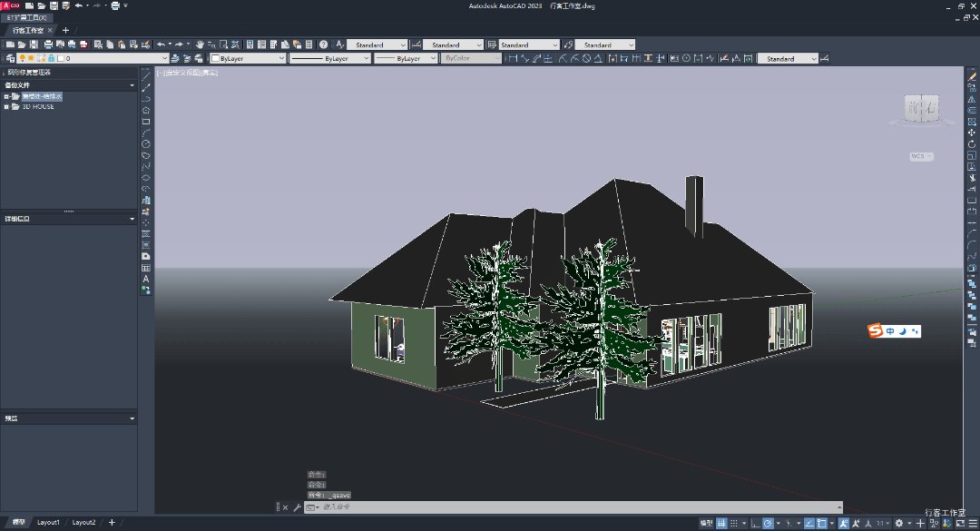This screenshot has height=531, width=980.
Task: Toggle ortho mode in status bar
Action: (755, 524)
